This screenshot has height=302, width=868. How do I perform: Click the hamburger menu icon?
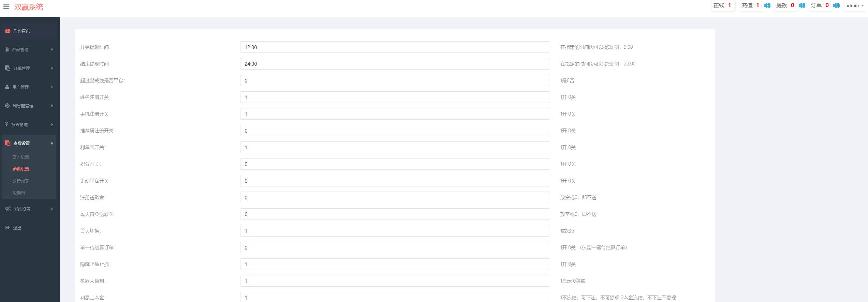pos(6,7)
